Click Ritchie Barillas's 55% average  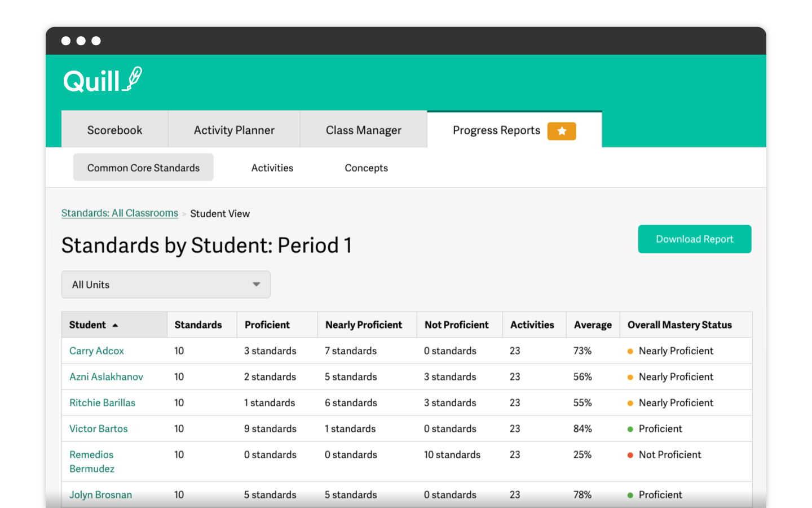pyautogui.click(x=582, y=402)
